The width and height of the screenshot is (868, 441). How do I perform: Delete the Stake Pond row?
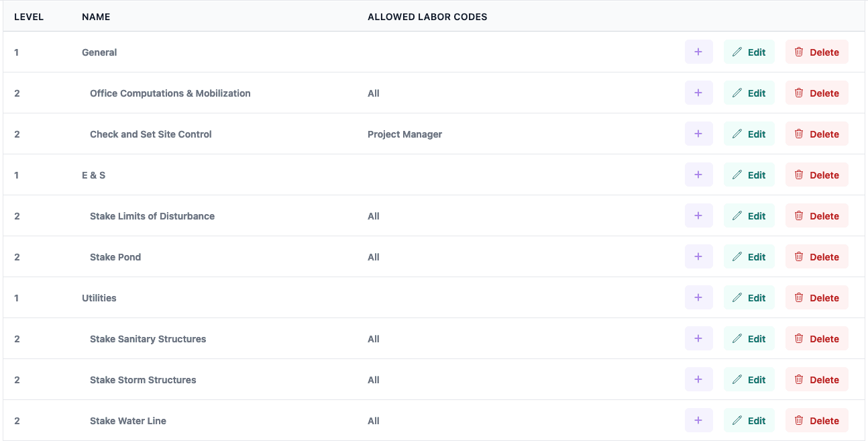tap(816, 257)
